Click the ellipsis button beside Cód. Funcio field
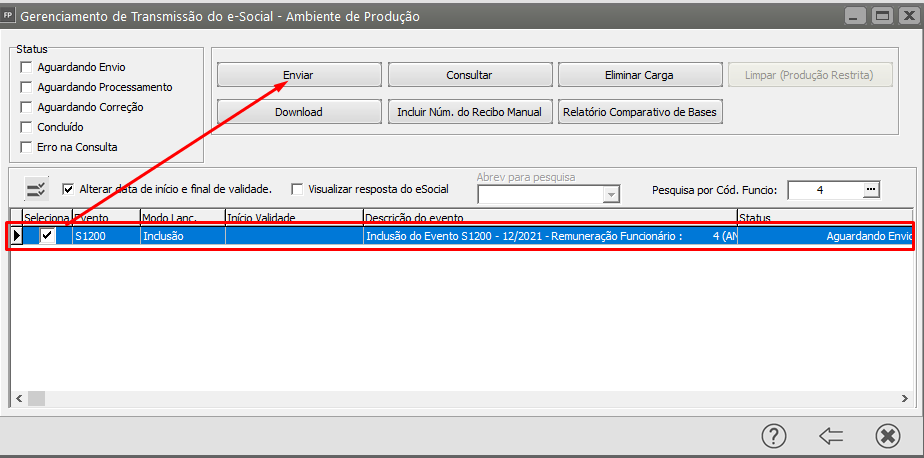 point(870,189)
